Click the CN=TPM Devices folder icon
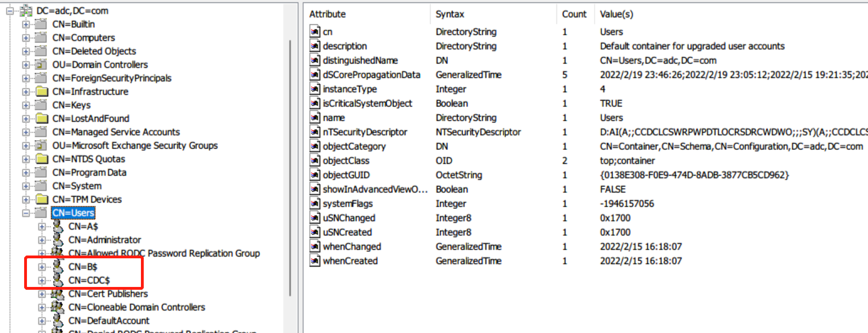 click(41, 199)
